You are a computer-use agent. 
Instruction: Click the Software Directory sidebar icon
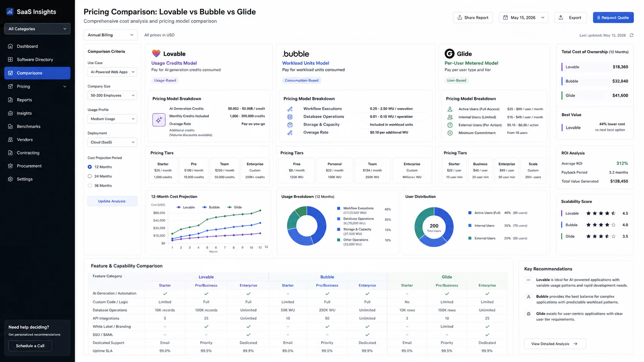point(10,60)
